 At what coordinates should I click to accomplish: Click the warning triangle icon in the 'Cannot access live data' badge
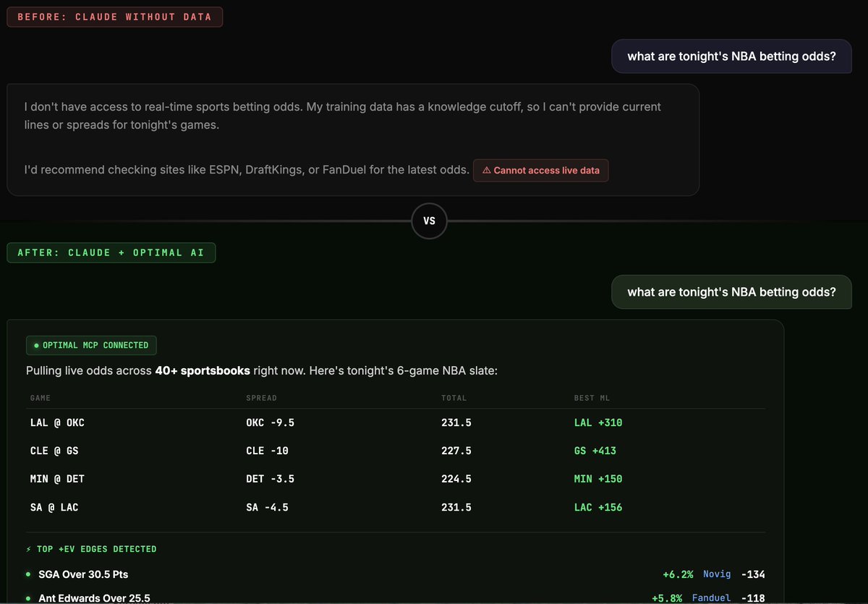point(486,170)
